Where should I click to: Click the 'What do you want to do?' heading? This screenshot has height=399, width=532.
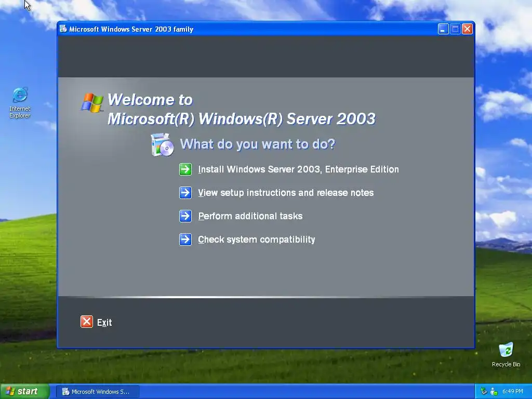click(258, 144)
